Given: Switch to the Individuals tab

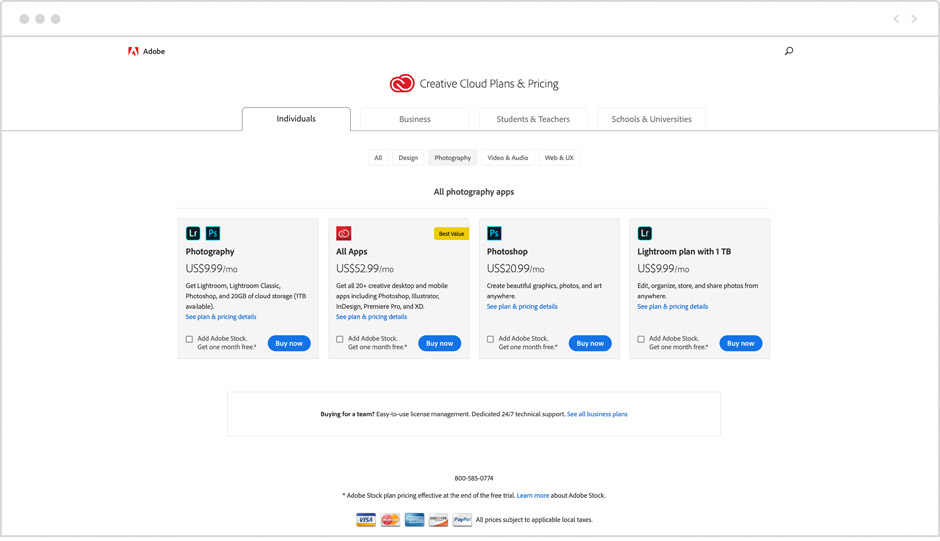Looking at the screenshot, I should pyautogui.click(x=296, y=119).
